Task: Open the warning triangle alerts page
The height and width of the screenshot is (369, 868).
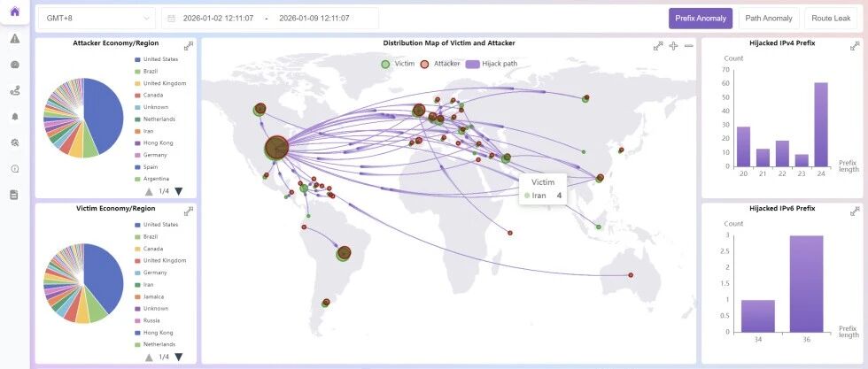Action: click(15, 38)
